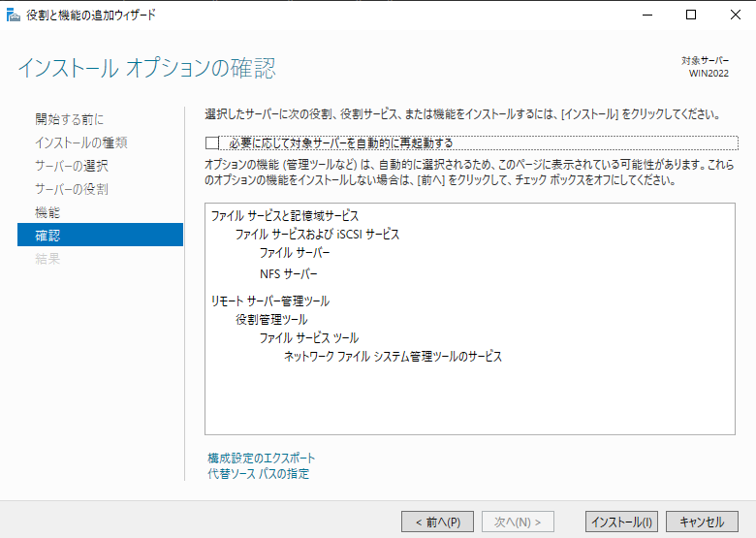Screen dimensions: 756x538
Task: Select the リモート サーバー管理ツール entry
Action: 269,301
